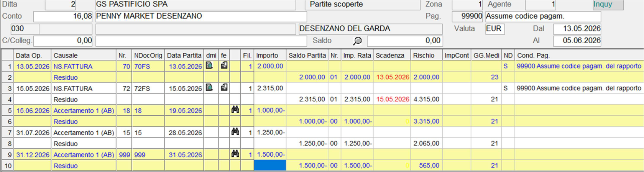Click the Importo column header
This screenshot has height=172, width=644.
click(270, 55)
